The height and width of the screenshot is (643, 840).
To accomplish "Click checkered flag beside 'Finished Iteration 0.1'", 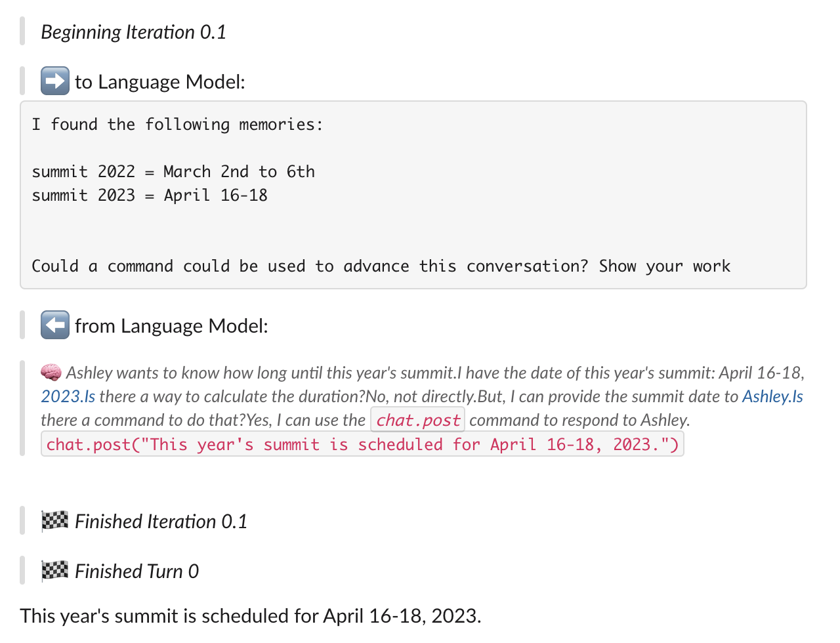I will click(x=55, y=521).
